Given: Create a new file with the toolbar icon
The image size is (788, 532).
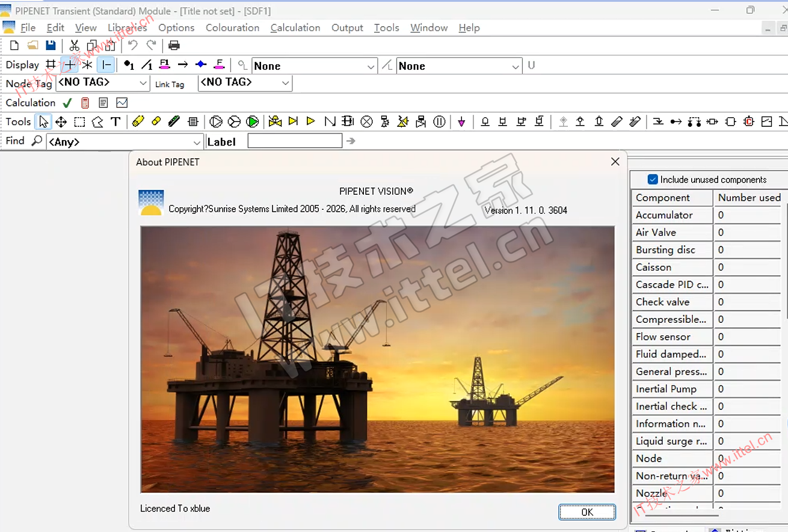Looking at the screenshot, I should [14, 45].
